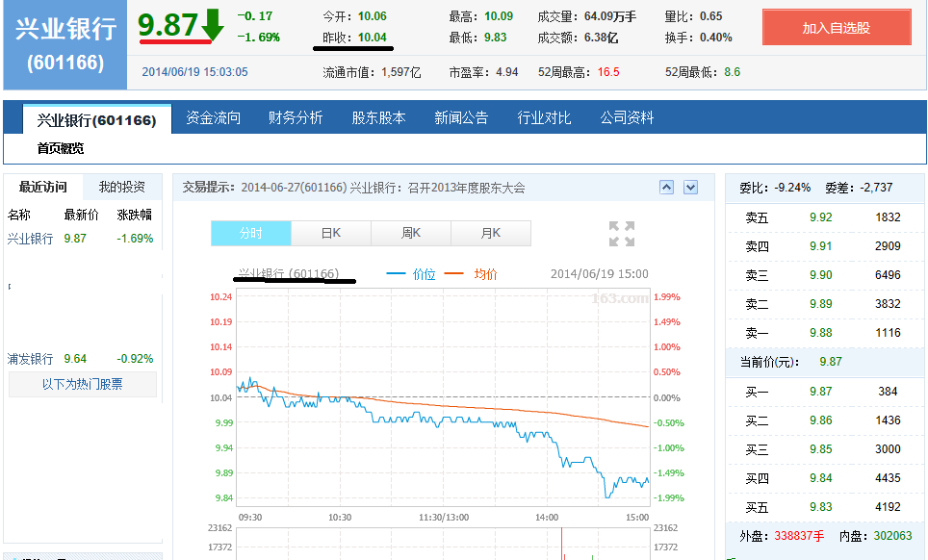The height and width of the screenshot is (560, 928).
Task: Open the 财务分析 tab
Action: pyautogui.click(x=296, y=117)
